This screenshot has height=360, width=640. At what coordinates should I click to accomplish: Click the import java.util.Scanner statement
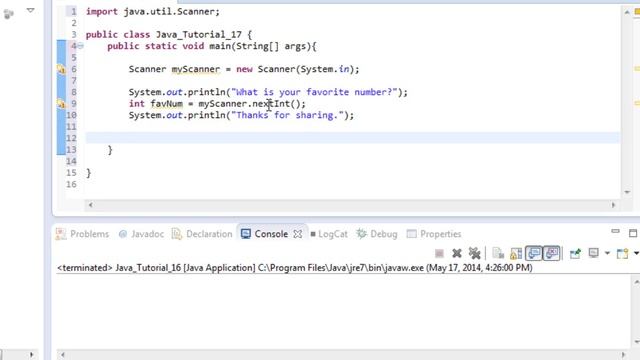[x=153, y=11]
